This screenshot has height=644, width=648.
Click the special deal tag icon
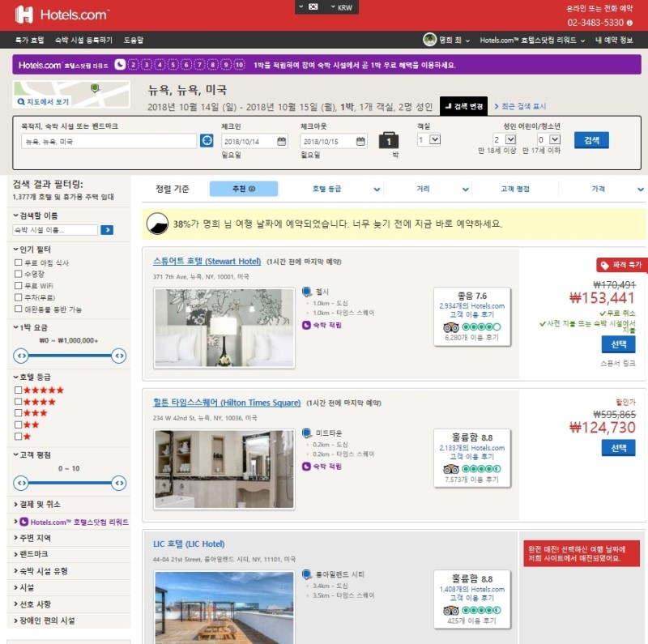click(605, 265)
